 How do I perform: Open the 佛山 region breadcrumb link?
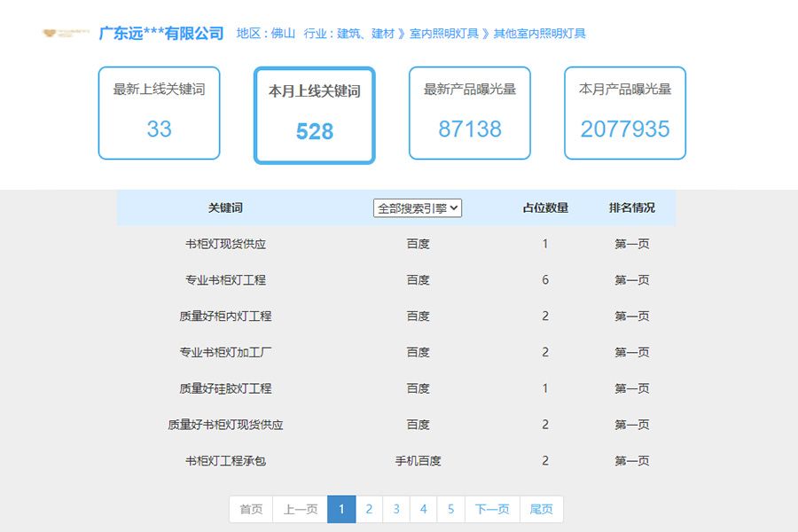coord(281,34)
